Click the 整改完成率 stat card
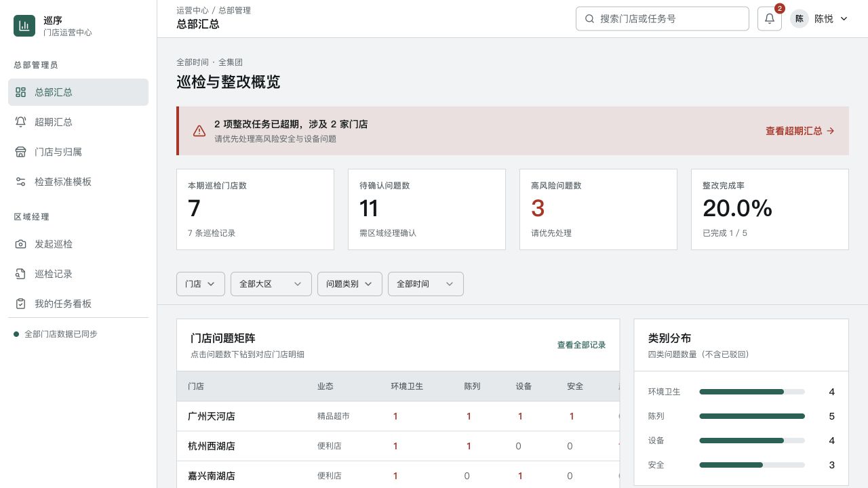This screenshot has height=488, width=868. pos(770,209)
